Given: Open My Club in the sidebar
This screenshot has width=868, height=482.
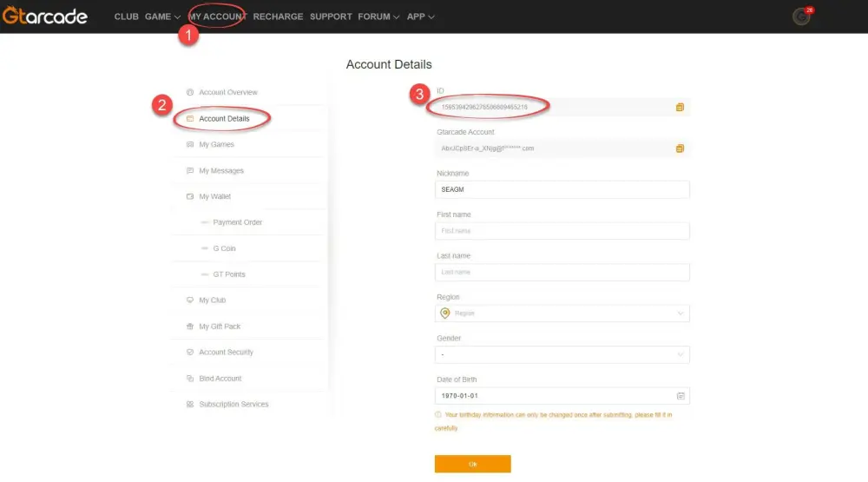Looking at the screenshot, I should pyautogui.click(x=213, y=300).
